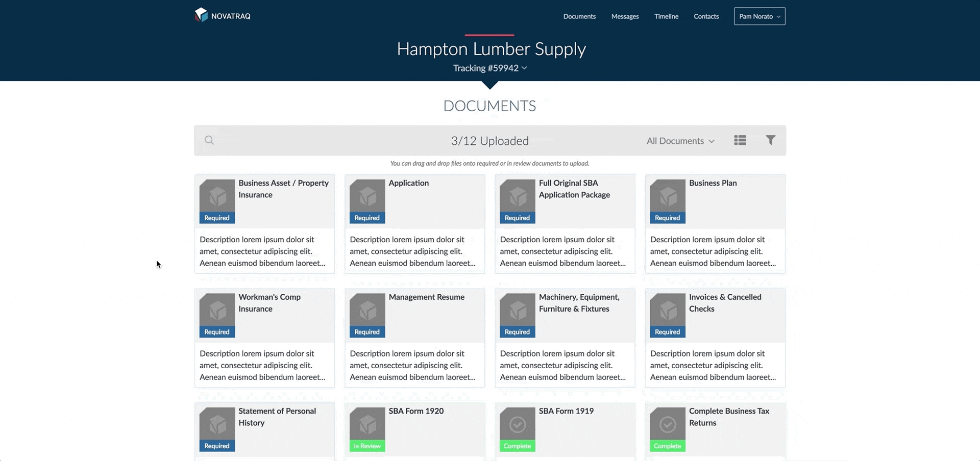Open the Management Resume title

(426, 297)
